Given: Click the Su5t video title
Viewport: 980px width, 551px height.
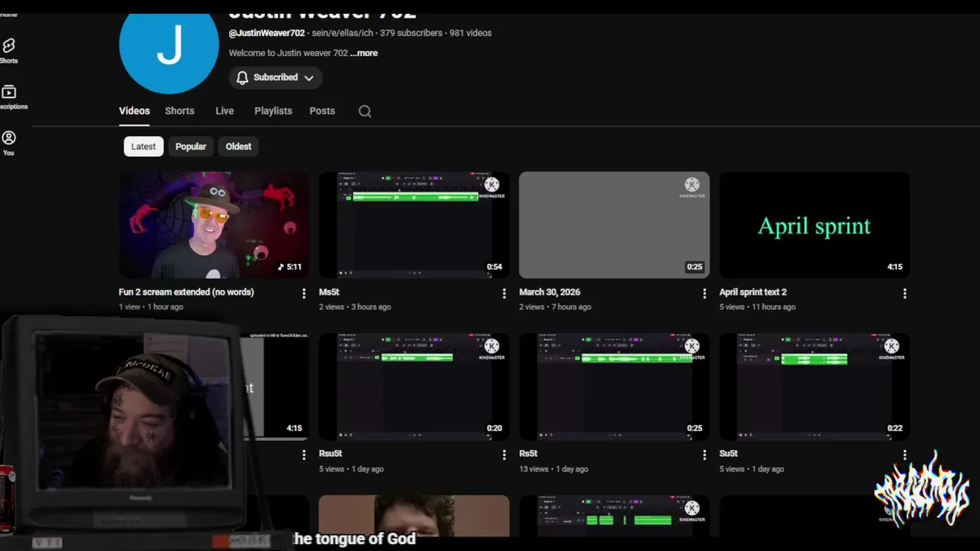Looking at the screenshot, I should (729, 454).
